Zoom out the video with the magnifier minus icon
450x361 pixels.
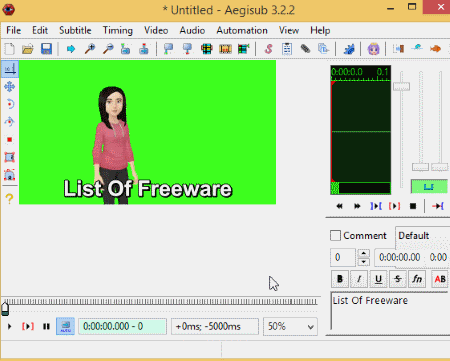108,49
